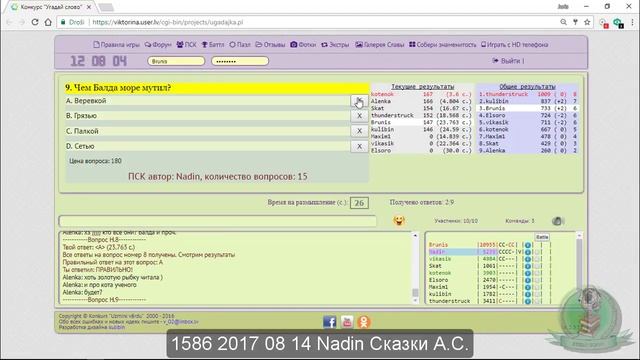The height and width of the screenshot is (360, 640).
Task: Click the green extension icon in toolbar
Action: (618, 23)
